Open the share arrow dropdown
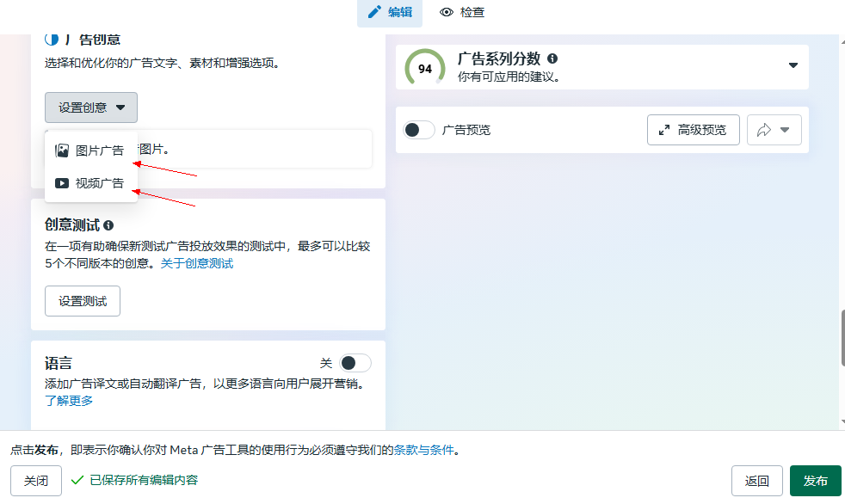845x504 pixels. (774, 130)
